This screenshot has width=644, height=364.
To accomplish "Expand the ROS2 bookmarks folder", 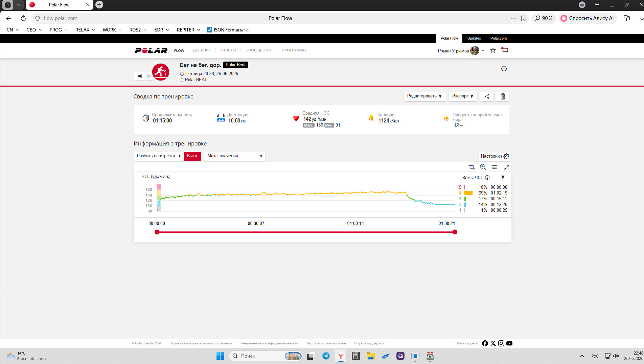I will pyautogui.click(x=138, y=30).
